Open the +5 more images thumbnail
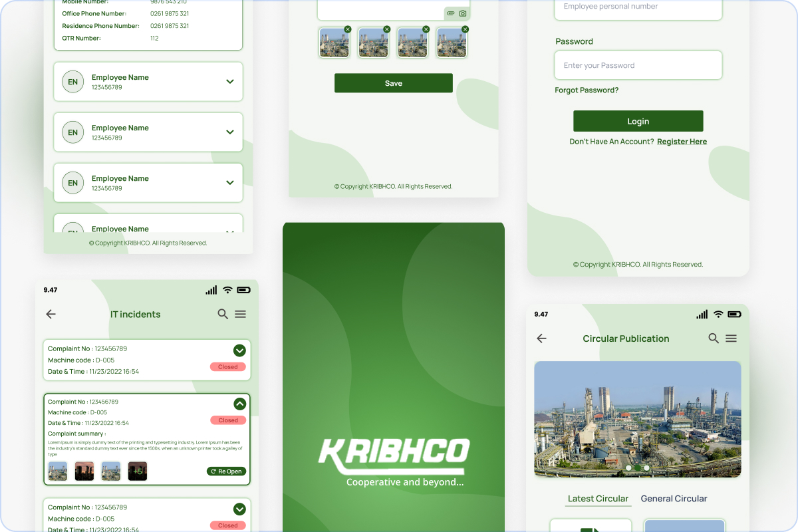This screenshot has width=798, height=532. coord(138,471)
